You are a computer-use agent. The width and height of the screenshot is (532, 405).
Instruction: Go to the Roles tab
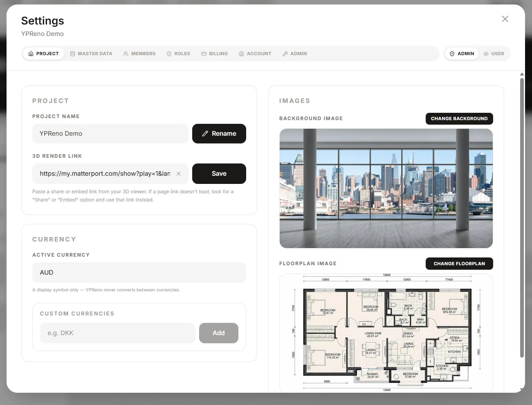(178, 54)
